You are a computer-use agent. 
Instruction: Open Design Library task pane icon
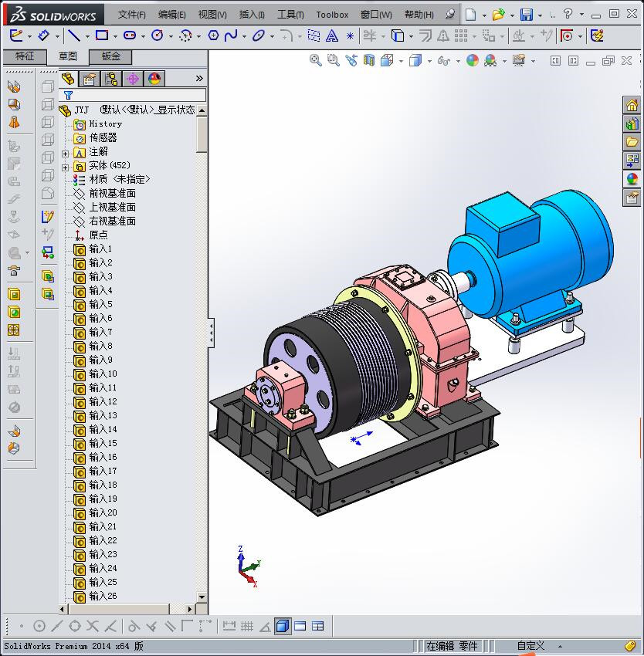tap(632, 123)
